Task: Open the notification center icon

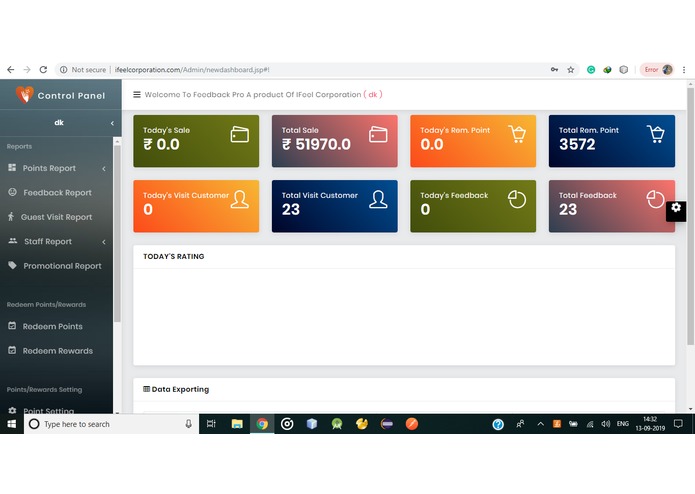Action: 678,424
